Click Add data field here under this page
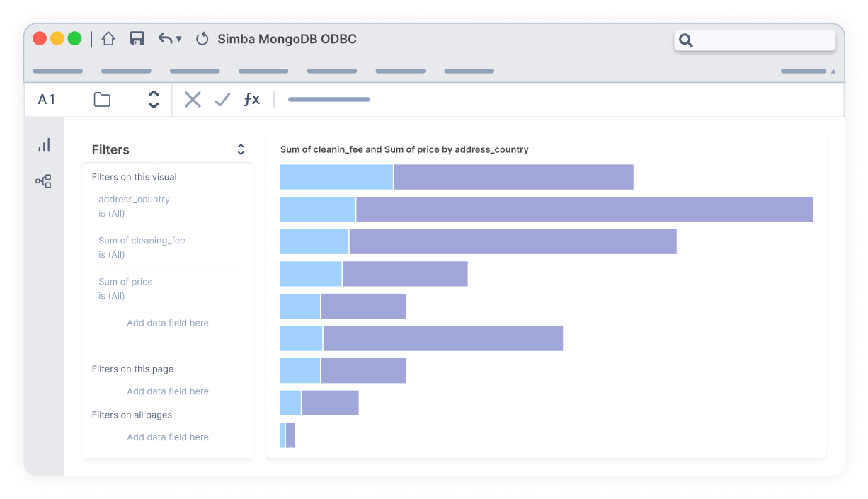Image resolution: width=868 pixels, height=499 pixels. click(168, 391)
